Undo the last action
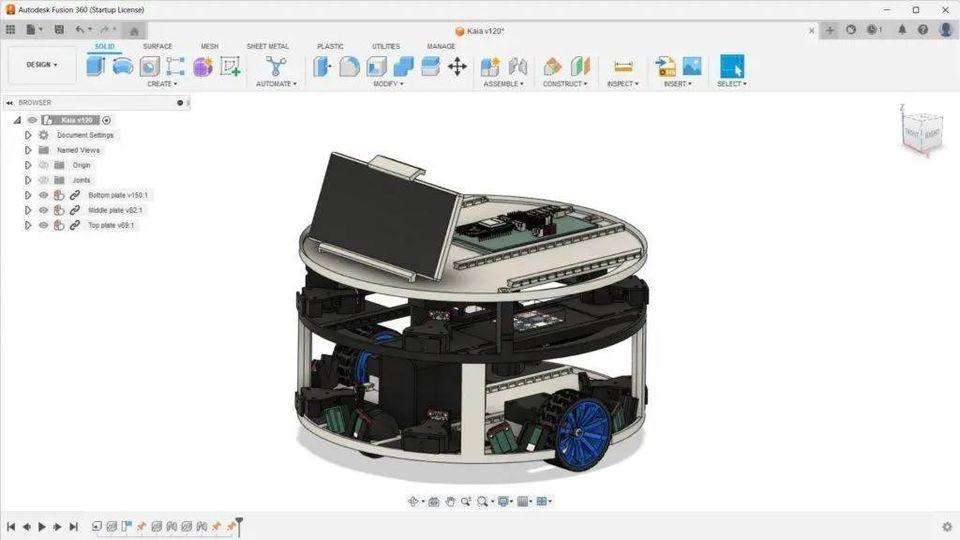Image resolution: width=960 pixels, height=540 pixels. point(82,29)
